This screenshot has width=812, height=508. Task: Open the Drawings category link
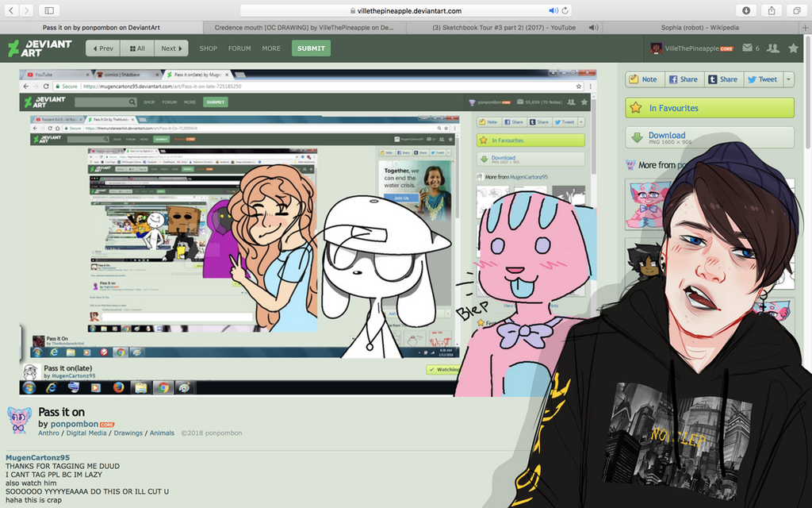128,433
